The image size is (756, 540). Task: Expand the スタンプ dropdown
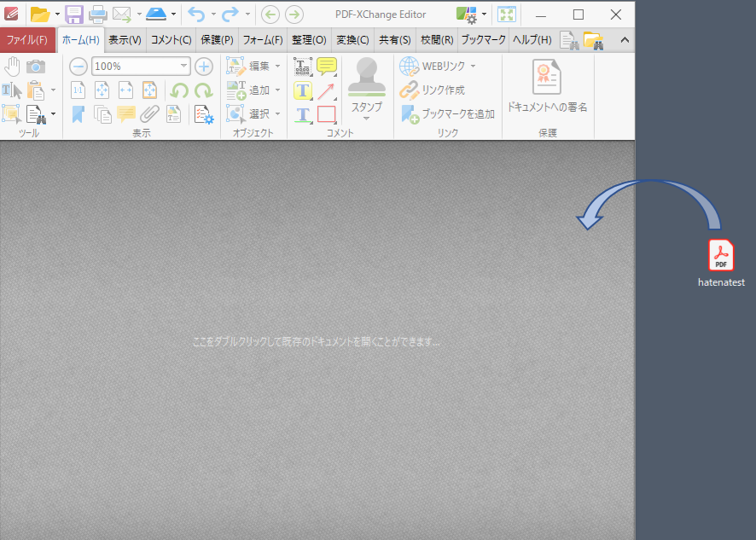pos(366,119)
